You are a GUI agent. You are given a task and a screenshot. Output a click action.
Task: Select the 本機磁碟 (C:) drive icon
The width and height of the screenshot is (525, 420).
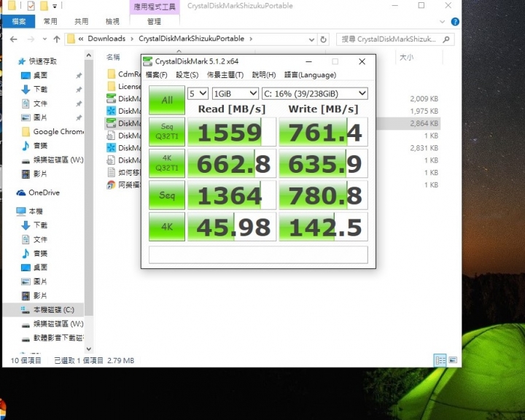(26, 310)
